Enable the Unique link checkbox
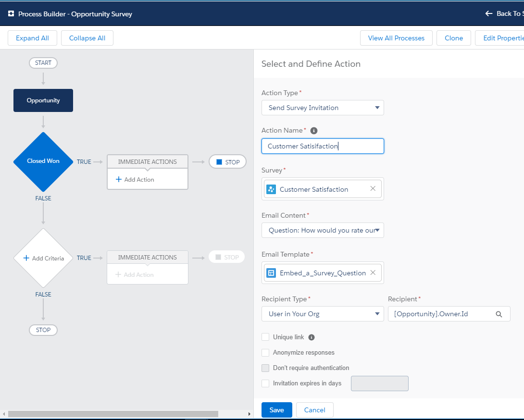The height and width of the screenshot is (420, 524). coord(265,337)
